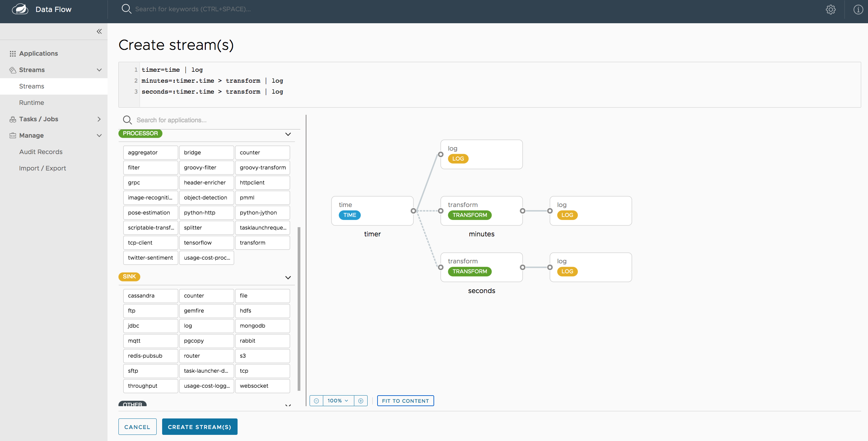
Task: Expand the OTHER section toggle
Action: [x=287, y=404]
